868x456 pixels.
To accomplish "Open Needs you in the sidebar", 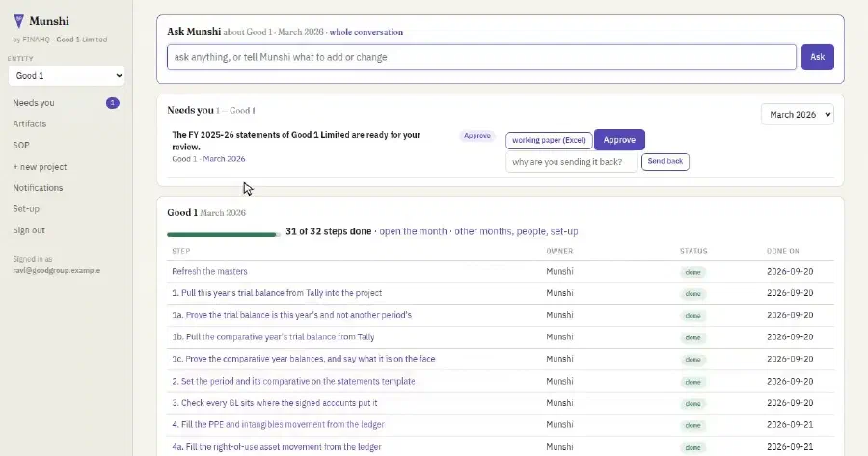I will click(x=34, y=103).
